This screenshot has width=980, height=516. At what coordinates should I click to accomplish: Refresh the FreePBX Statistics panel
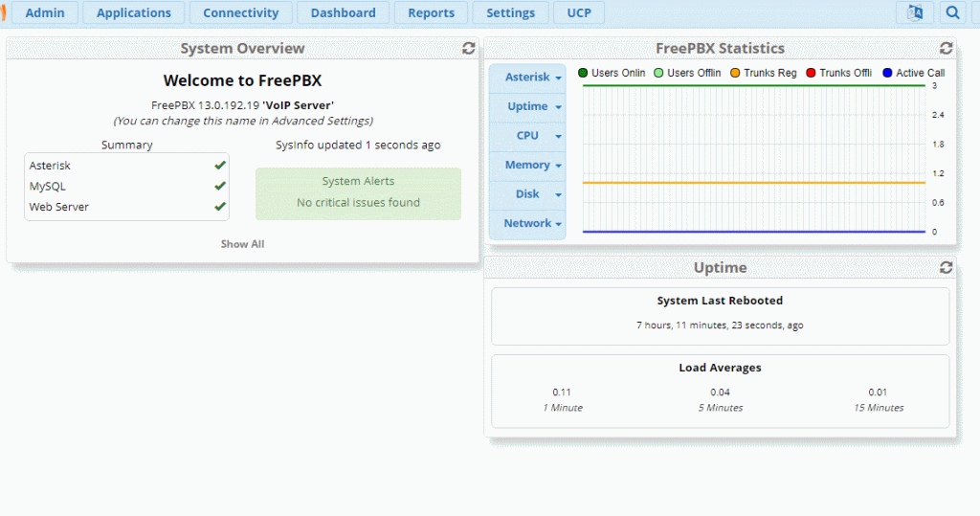click(946, 48)
